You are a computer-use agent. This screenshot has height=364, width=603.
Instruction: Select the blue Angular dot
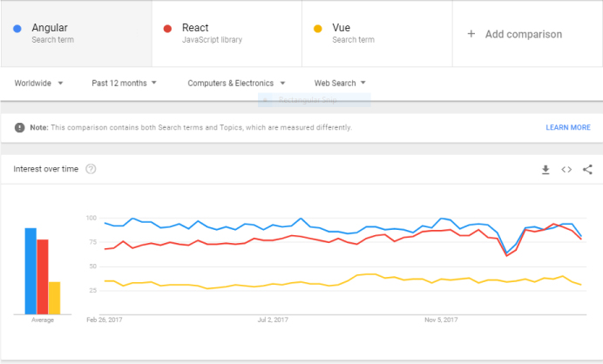point(17,29)
